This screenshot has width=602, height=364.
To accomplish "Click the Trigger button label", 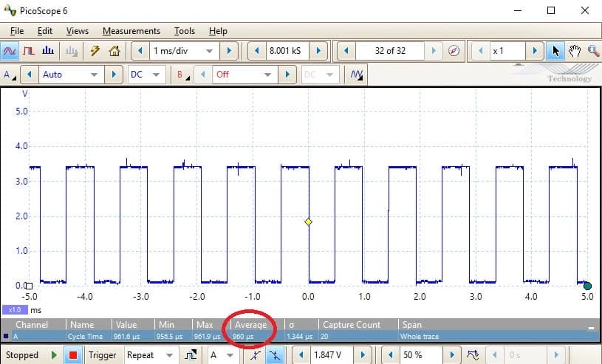I will [102, 355].
